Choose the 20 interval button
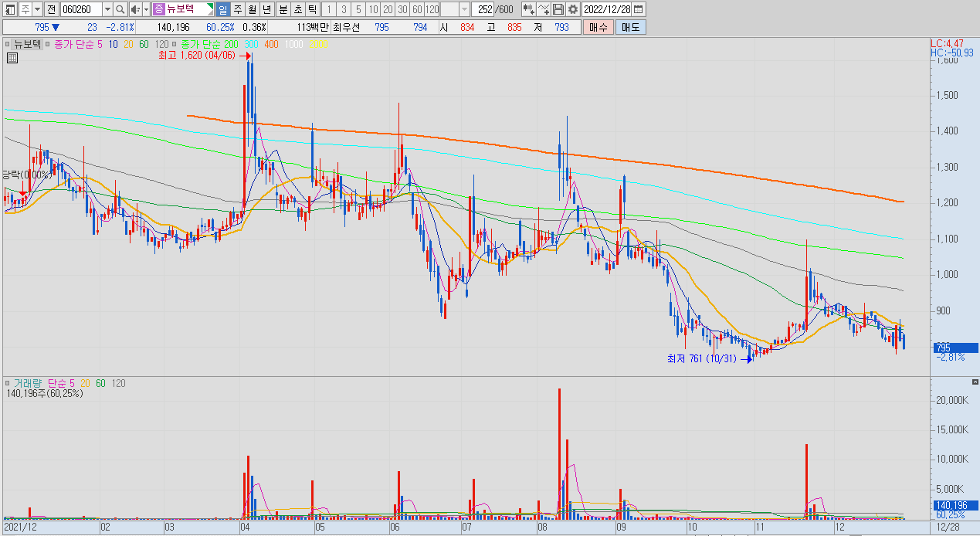 click(x=388, y=9)
